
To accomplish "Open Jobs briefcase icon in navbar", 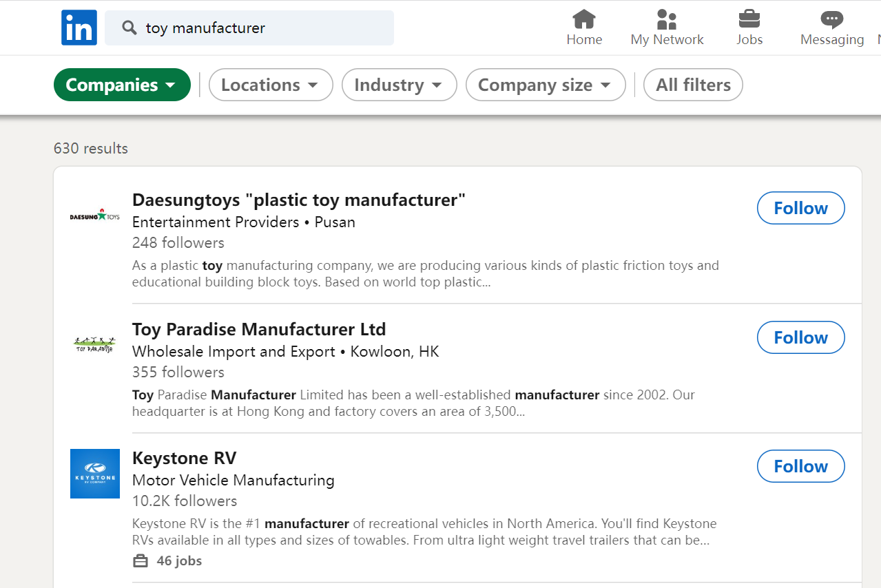I will pyautogui.click(x=749, y=19).
